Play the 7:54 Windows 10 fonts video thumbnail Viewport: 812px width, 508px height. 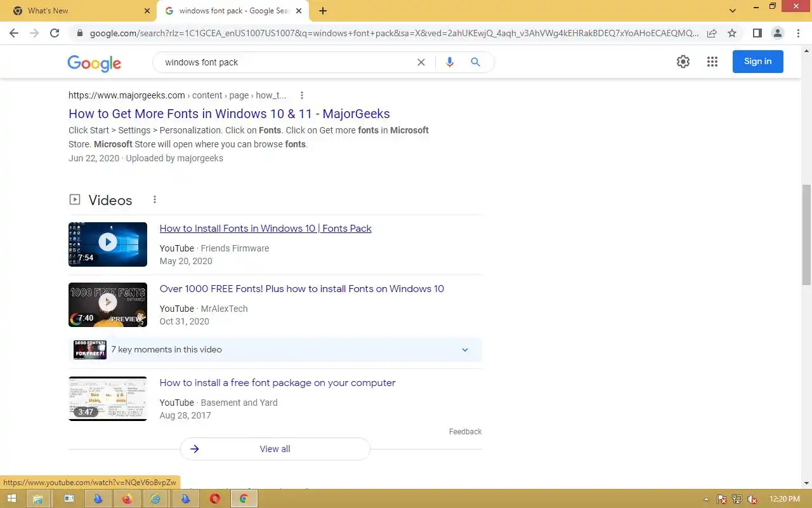coord(108,244)
